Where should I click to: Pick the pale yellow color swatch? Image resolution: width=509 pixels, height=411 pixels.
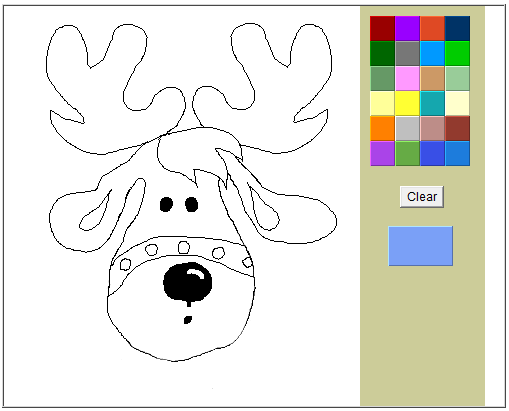click(x=382, y=103)
